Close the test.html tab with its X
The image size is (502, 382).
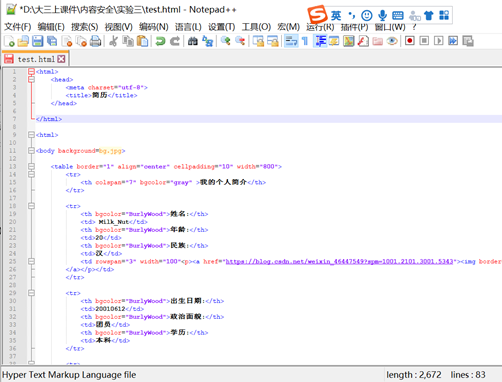[x=61, y=59]
